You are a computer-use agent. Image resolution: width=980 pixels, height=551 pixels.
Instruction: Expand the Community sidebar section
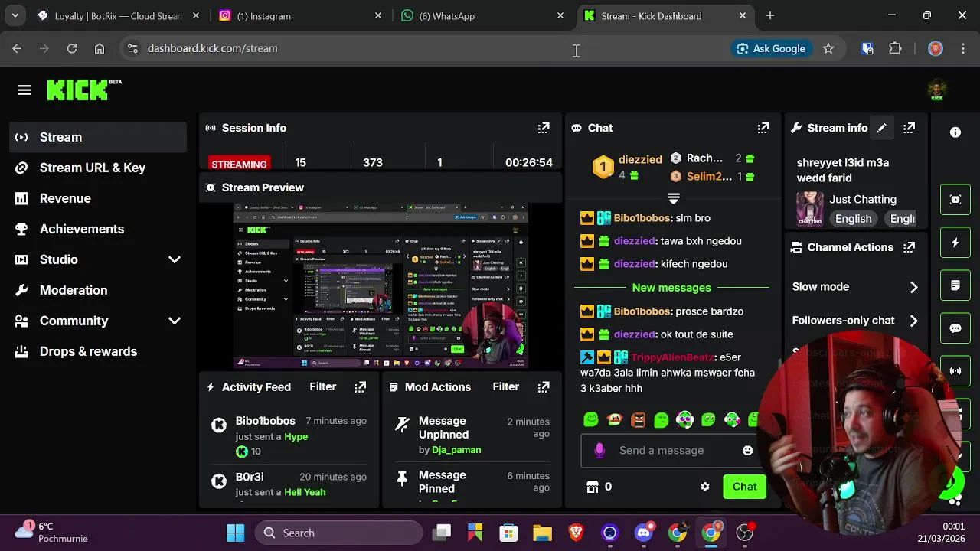point(175,321)
